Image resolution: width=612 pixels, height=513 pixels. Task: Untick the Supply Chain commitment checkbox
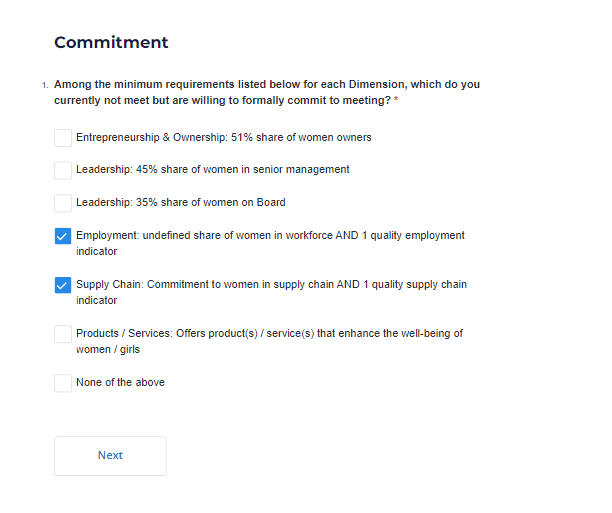click(x=63, y=285)
